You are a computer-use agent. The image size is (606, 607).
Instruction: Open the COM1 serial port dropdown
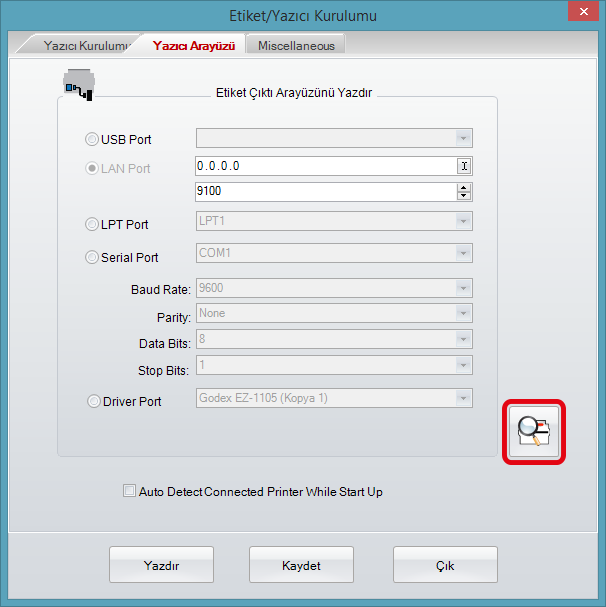(463, 254)
